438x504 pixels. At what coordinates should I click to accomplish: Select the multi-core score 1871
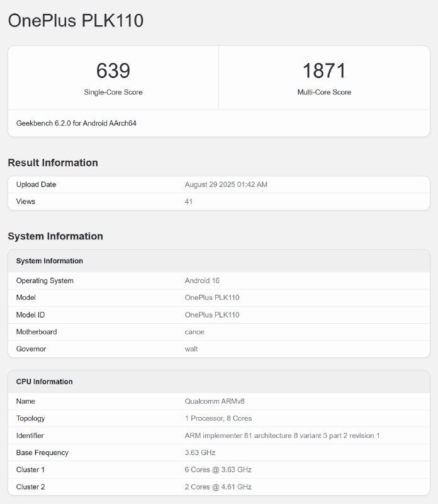coord(324,71)
